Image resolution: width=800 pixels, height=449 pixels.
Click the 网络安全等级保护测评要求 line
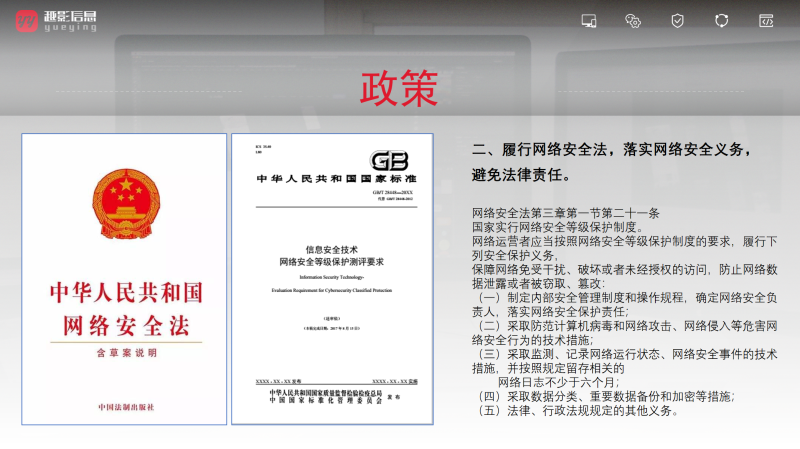(332, 262)
